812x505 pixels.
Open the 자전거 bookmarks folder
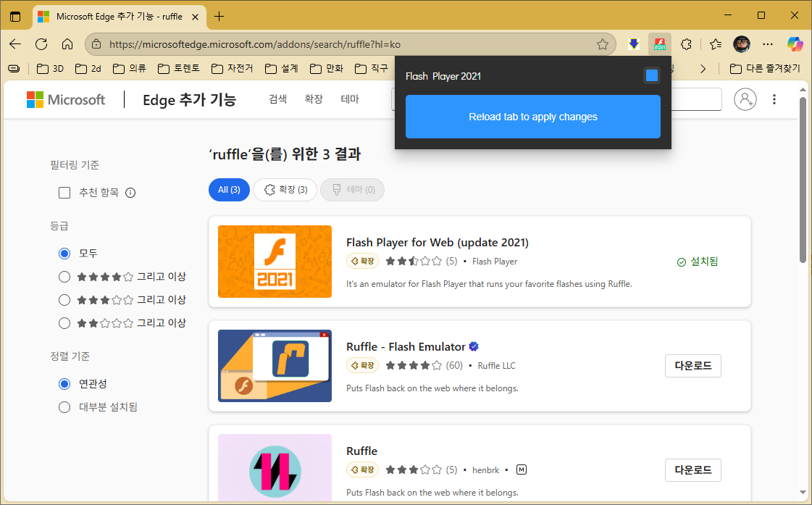232,68
